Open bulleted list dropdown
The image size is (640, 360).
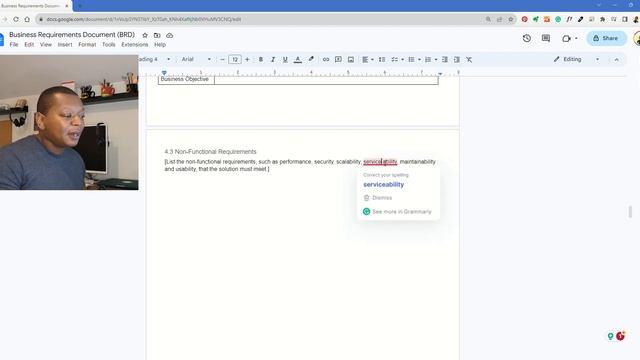click(414, 60)
